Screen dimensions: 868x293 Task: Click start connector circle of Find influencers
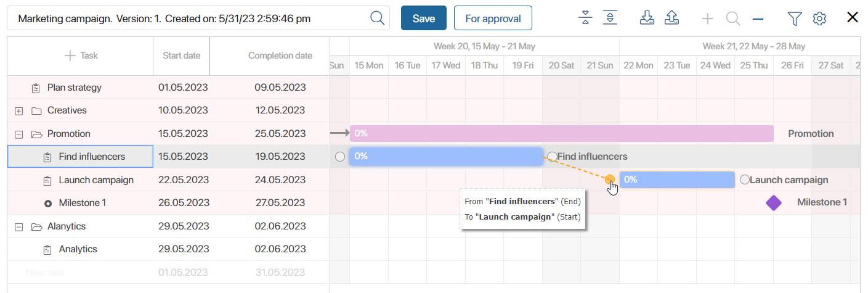(x=340, y=157)
